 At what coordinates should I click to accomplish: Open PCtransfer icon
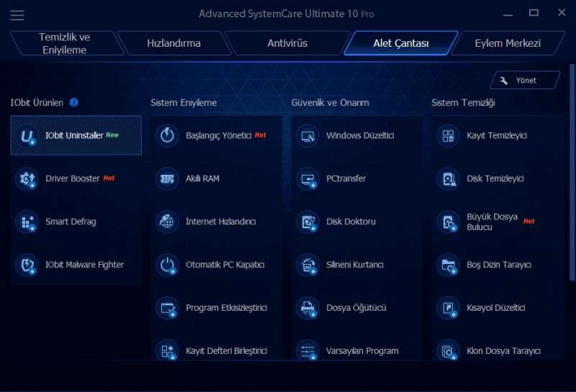307,179
